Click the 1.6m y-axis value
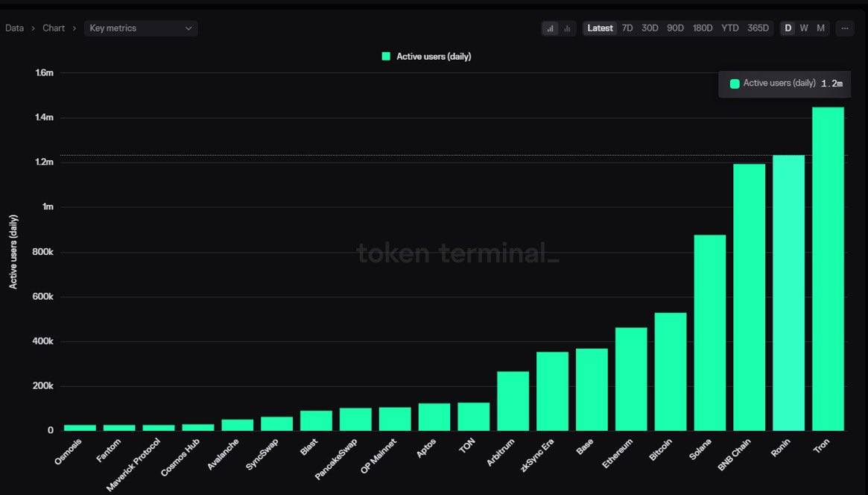868x495 pixels. [44, 72]
